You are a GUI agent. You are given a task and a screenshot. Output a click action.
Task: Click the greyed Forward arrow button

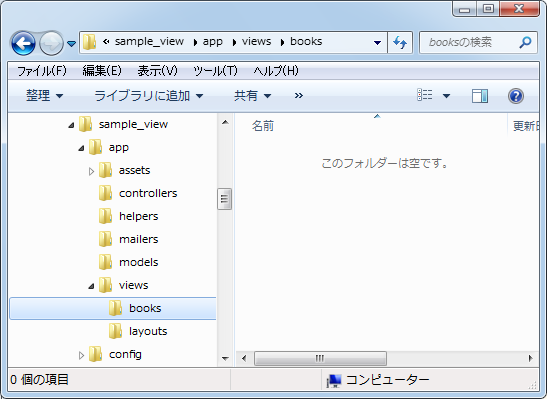(51, 43)
